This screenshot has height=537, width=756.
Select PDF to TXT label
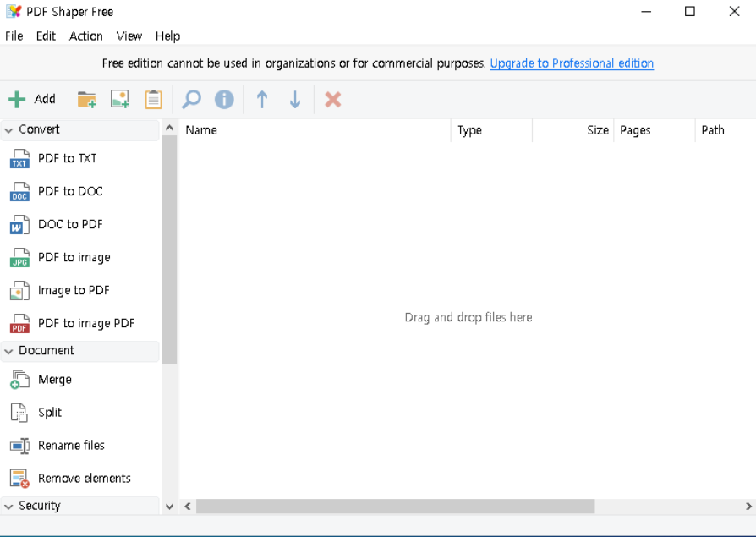click(68, 158)
